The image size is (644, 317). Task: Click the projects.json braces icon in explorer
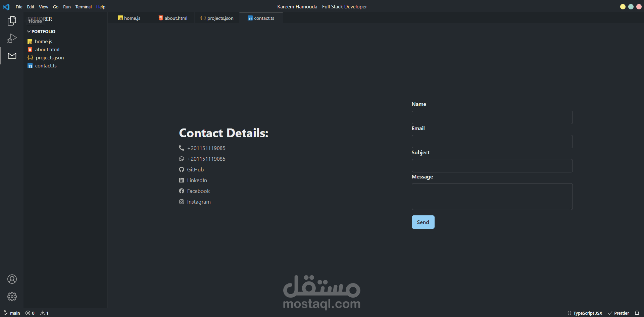coord(30,58)
